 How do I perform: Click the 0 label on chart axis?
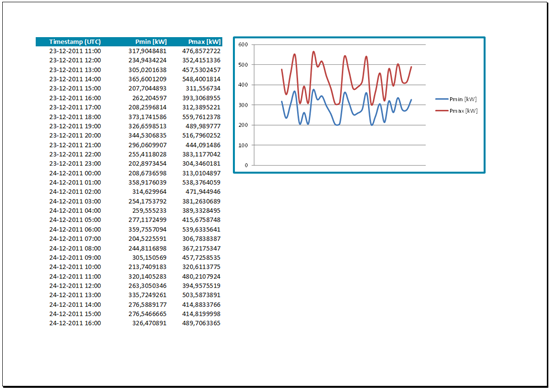[246, 165]
